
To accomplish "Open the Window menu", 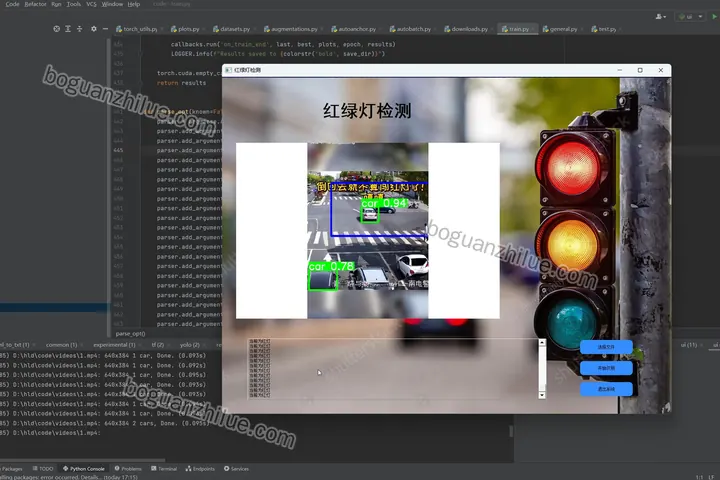I will coord(112,4).
